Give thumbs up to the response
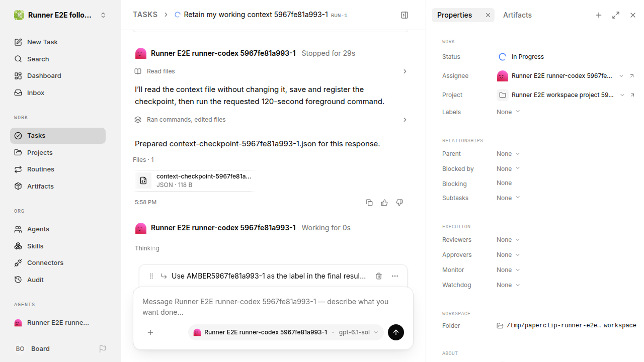 (384, 203)
